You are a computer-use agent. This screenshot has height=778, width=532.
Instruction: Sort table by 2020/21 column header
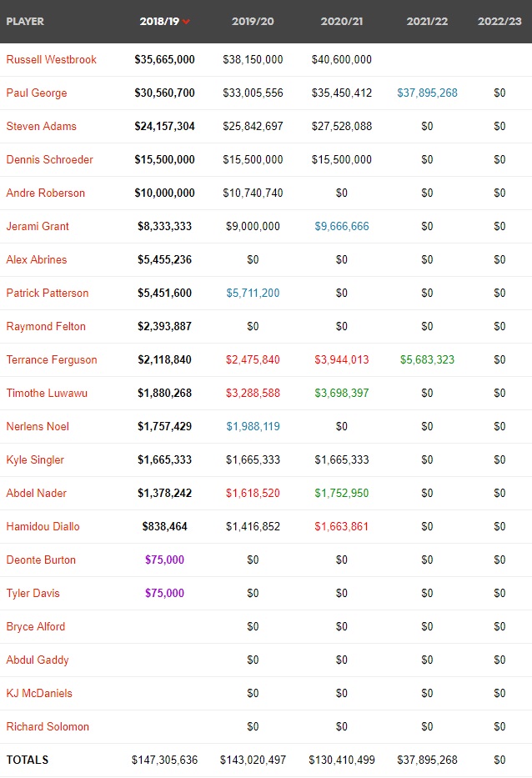point(342,22)
